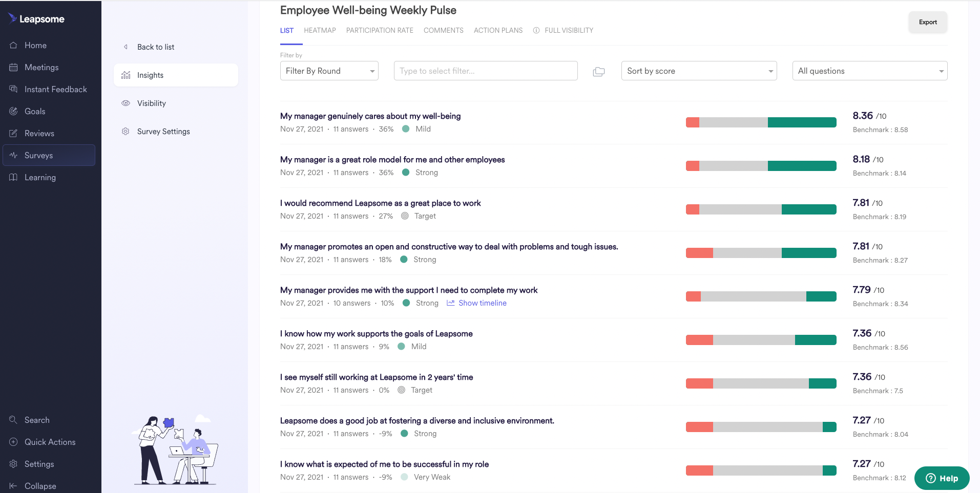Click the Benchmark : 8.14 text
Image resolution: width=980 pixels, height=493 pixels.
pyautogui.click(x=880, y=174)
